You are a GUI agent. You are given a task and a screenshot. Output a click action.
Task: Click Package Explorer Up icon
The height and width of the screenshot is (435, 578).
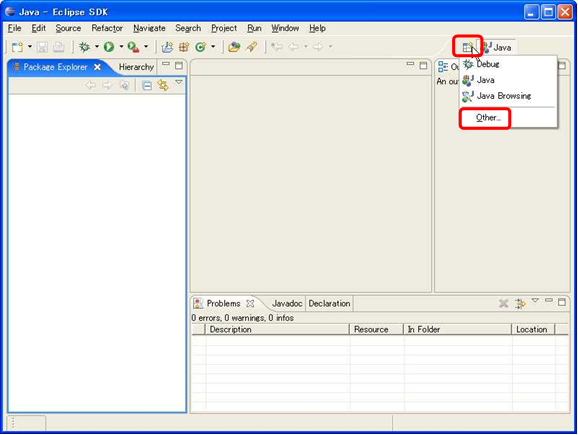[125, 85]
